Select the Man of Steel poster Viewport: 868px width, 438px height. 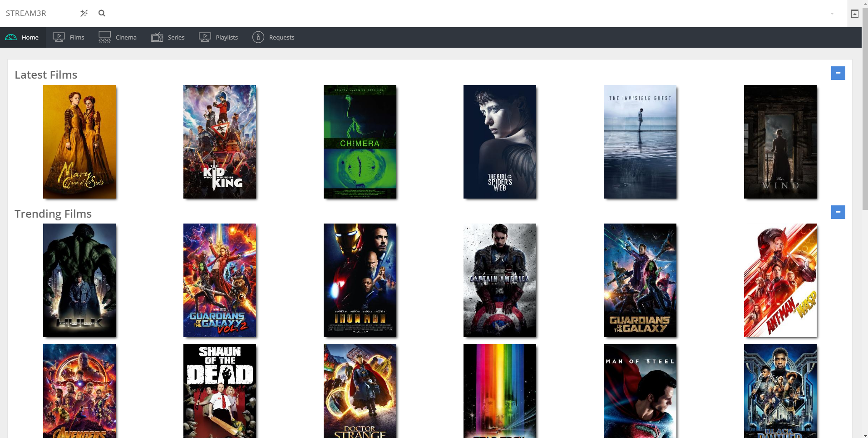click(x=640, y=391)
